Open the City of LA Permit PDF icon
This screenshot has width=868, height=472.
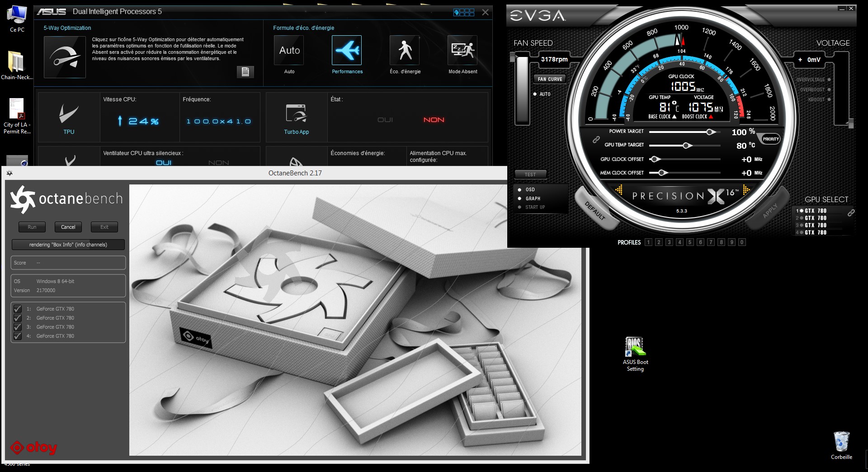coord(17,116)
